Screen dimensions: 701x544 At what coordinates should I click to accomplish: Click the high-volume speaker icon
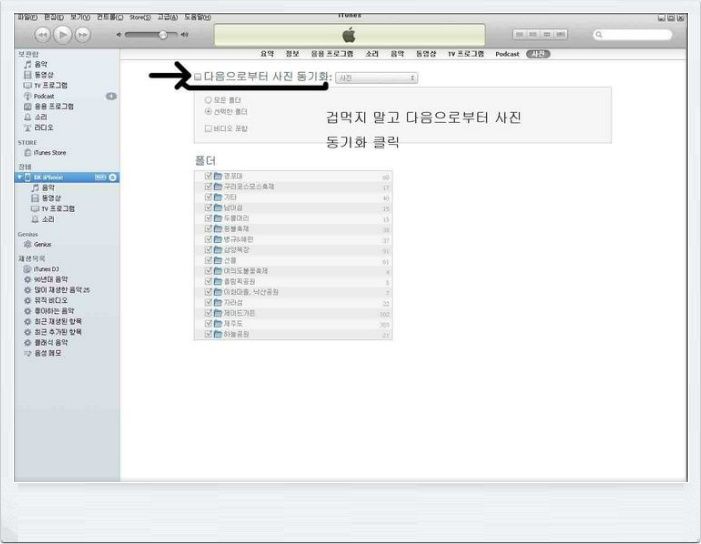tap(185, 34)
